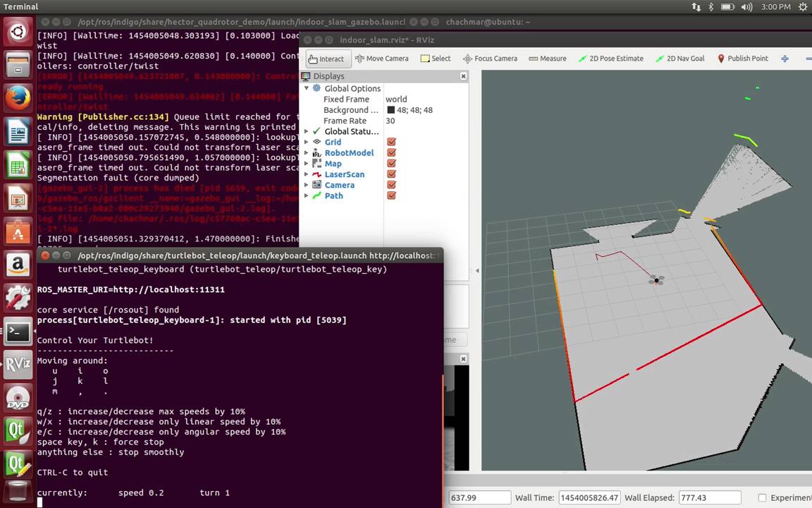Open the system gear menu in top bar
This screenshot has height=508, width=812.
coord(804,7)
